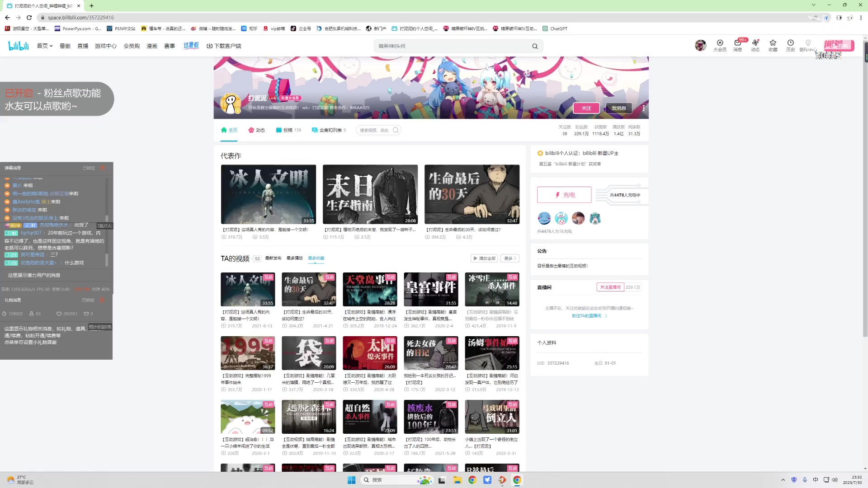Click the volume icon in the system tray
The height and width of the screenshot is (488, 868).
click(x=835, y=480)
